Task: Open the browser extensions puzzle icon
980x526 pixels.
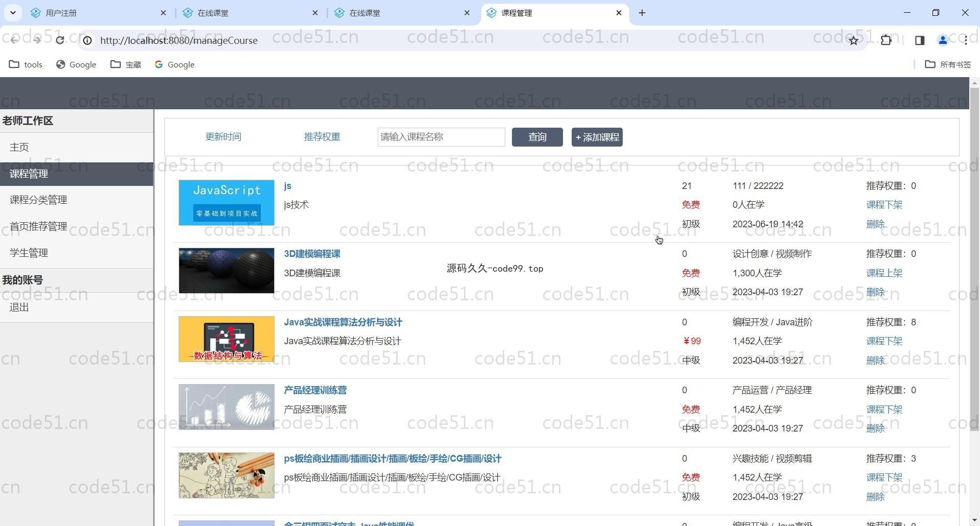Action: click(x=886, y=40)
